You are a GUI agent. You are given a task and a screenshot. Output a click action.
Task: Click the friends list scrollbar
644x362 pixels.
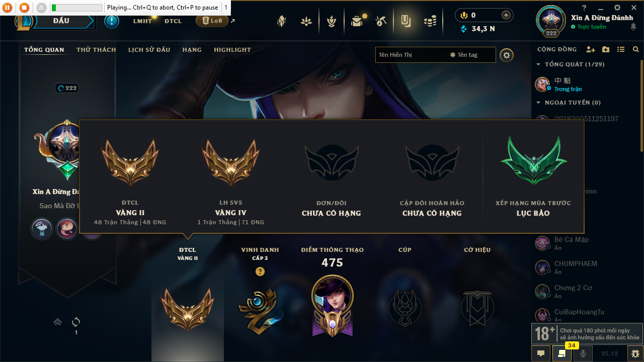point(641,106)
